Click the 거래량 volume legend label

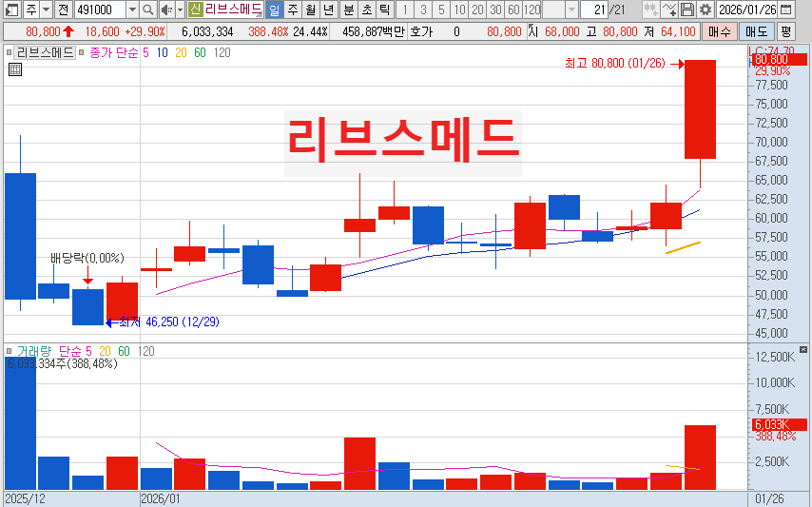(x=34, y=351)
